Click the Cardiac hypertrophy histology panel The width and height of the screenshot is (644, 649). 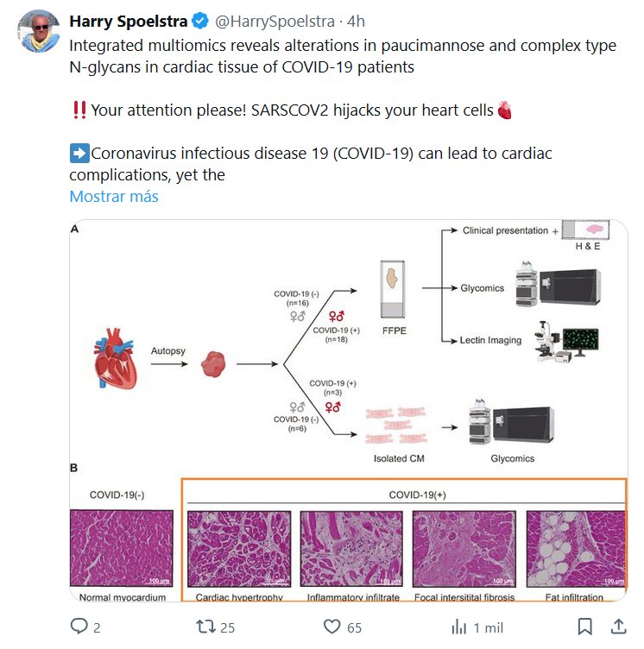(x=235, y=549)
